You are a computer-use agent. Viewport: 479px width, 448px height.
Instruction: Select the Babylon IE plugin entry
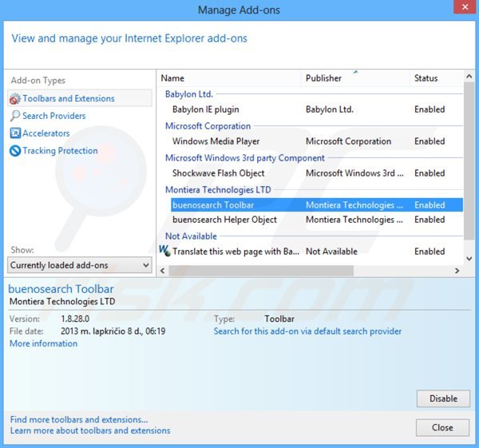(x=205, y=109)
